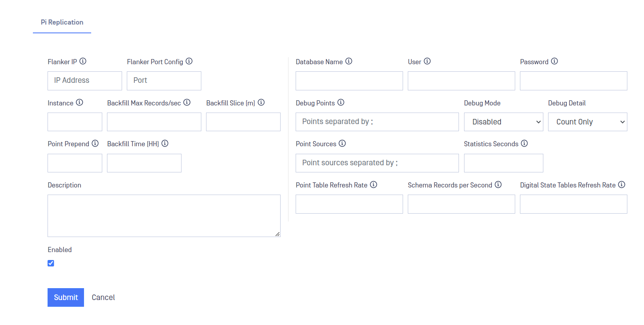Focus the Flanker IP Address input field
The height and width of the screenshot is (325, 644).
point(85,81)
